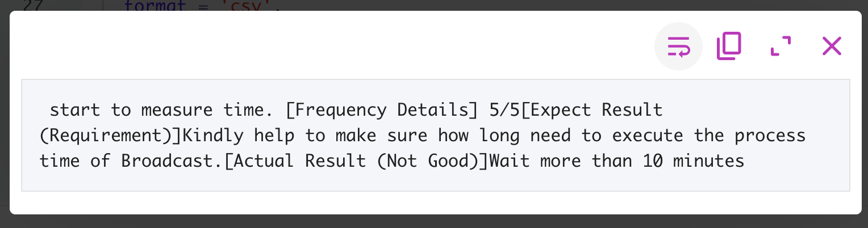Close the cell content dialog
868x228 pixels.
(x=832, y=46)
